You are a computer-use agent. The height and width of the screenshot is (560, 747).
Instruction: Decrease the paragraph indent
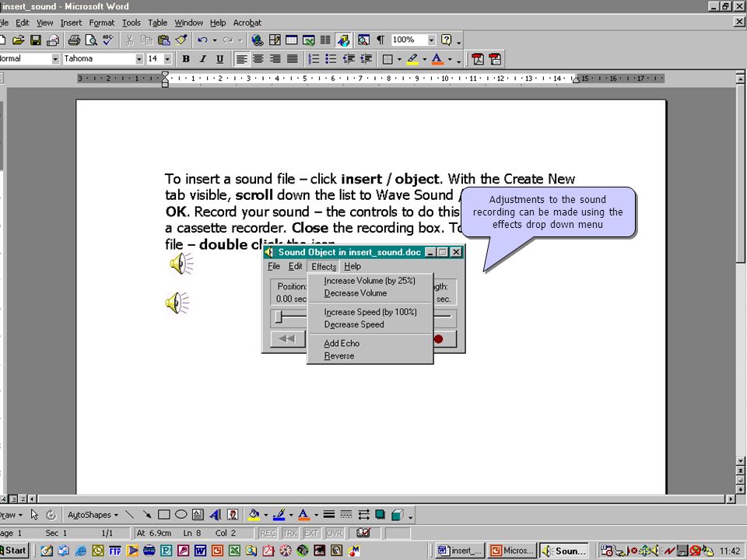tap(349, 59)
